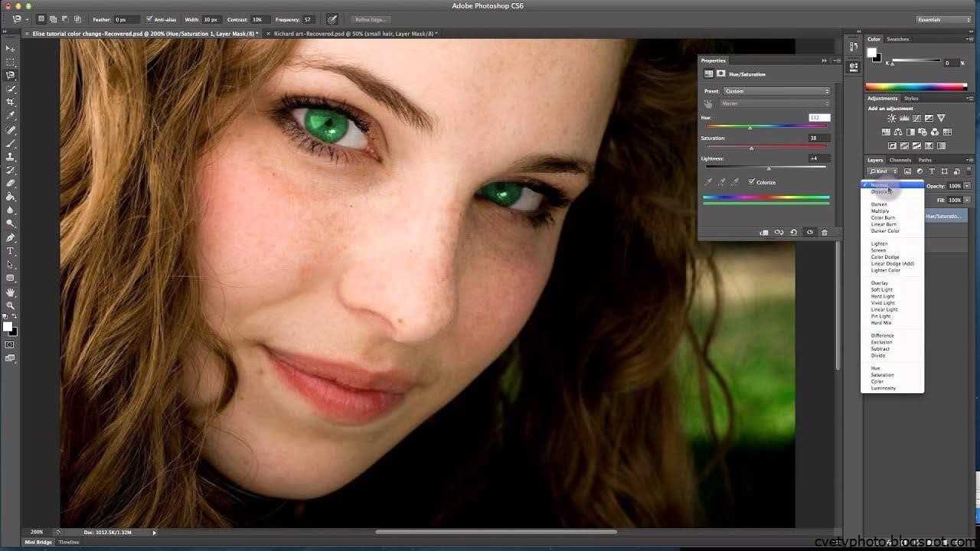This screenshot has height=551, width=980.
Task: Open the Opacity slider dropdown arrow
Action: click(x=968, y=186)
